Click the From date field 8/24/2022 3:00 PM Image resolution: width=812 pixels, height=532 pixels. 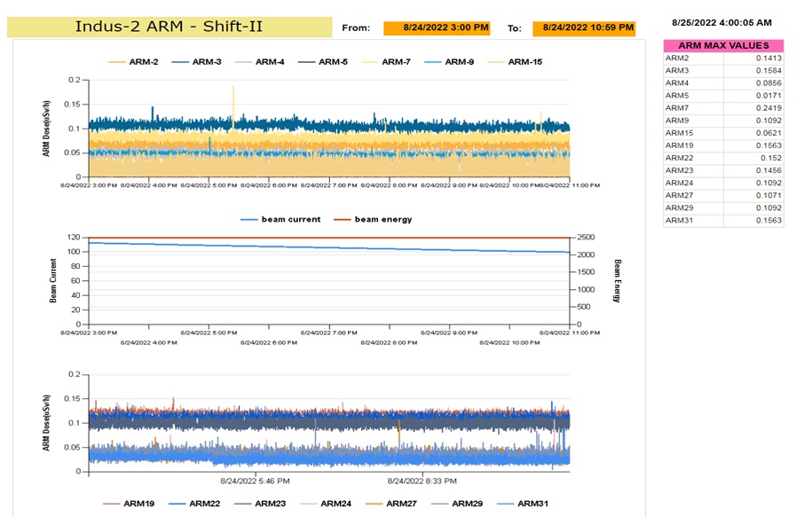437,28
